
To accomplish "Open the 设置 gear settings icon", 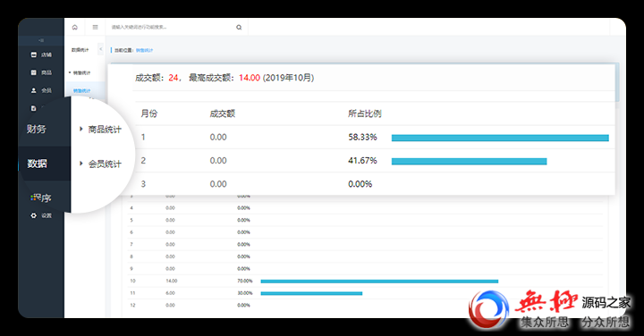I will 34,215.
